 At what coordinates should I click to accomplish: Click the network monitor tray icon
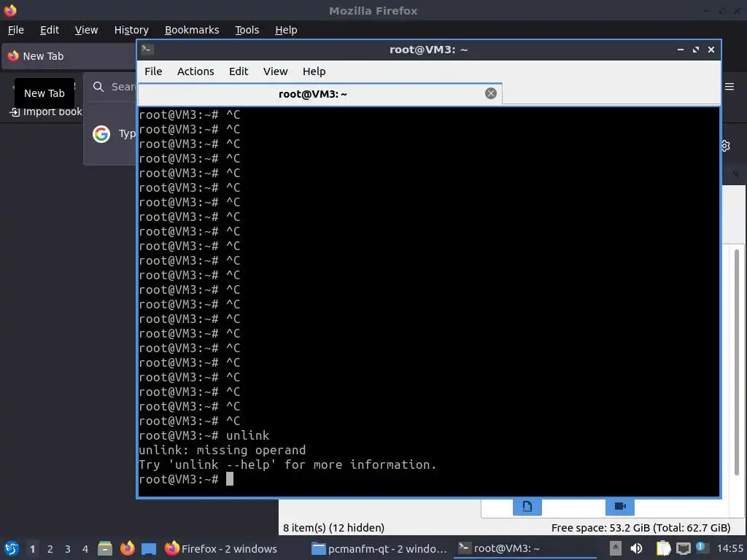coord(683,548)
